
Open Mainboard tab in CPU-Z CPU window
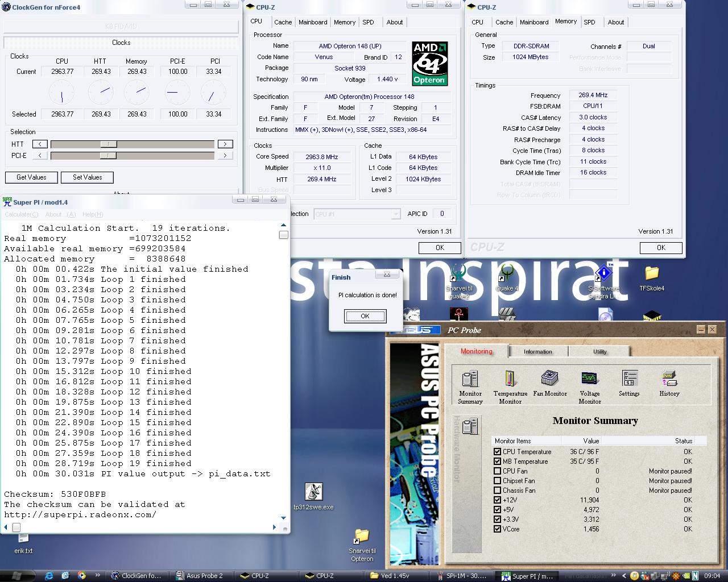point(313,22)
